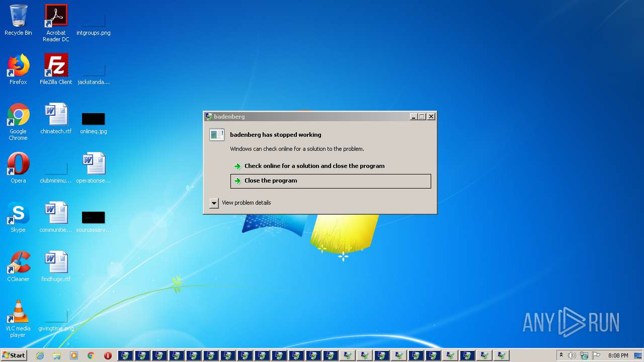Open Internet Explorer from the taskbar
The image size is (644, 362).
click(40, 355)
